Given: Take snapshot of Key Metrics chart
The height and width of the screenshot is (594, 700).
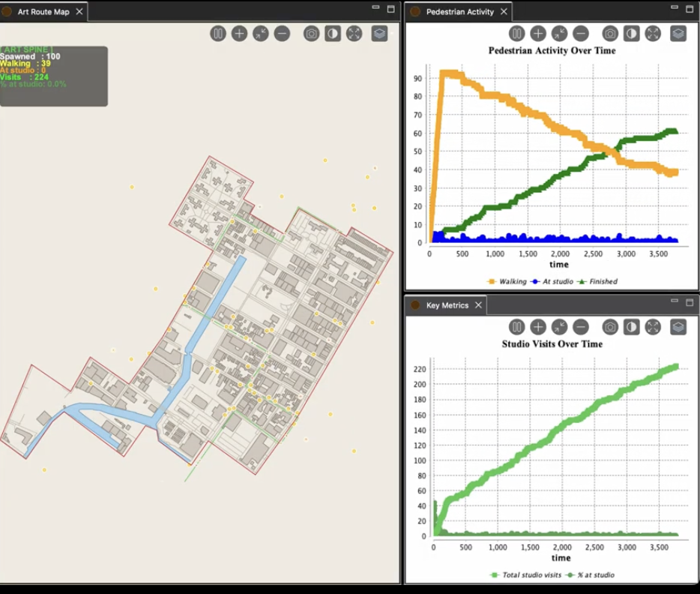Looking at the screenshot, I should click(x=610, y=327).
